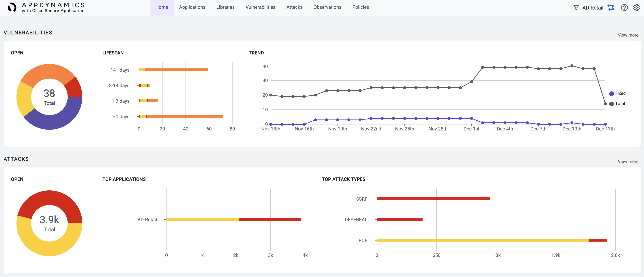The height and width of the screenshot is (277, 644).
Task: Select the Policies tab
Action: point(360,7)
